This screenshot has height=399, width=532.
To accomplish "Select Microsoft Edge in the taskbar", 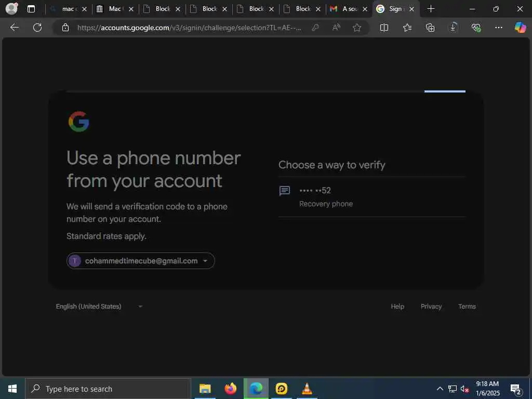I will [256, 389].
